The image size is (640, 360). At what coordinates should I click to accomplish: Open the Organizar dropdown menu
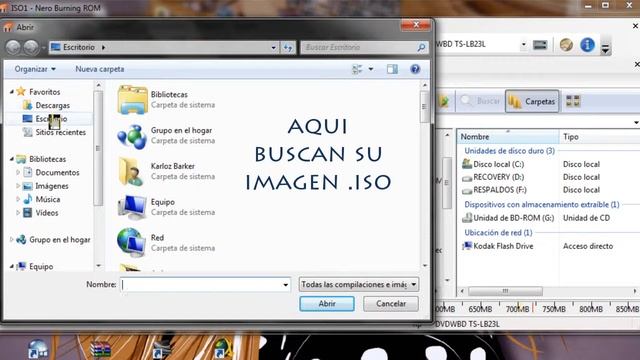pos(35,69)
